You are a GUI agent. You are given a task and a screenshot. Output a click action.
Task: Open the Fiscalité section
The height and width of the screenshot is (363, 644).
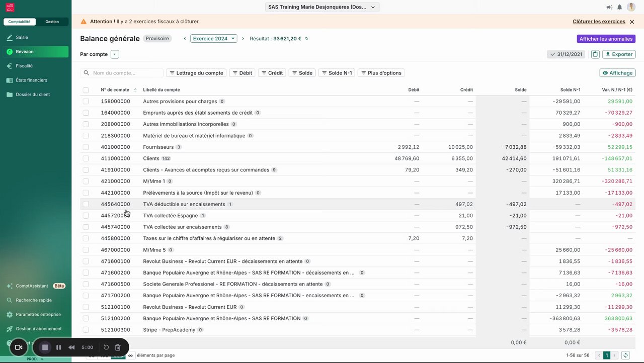(36, 66)
